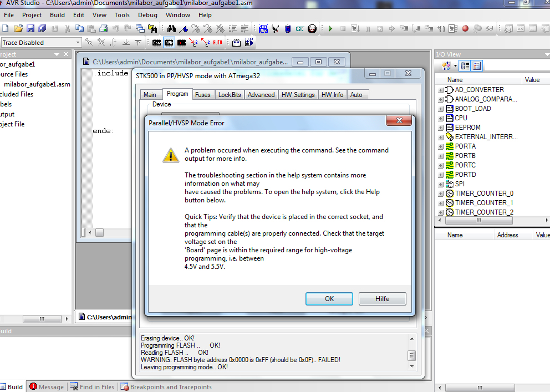Click the Con connect chip icon
This screenshot has width=550, height=392.
tap(156, 43)
